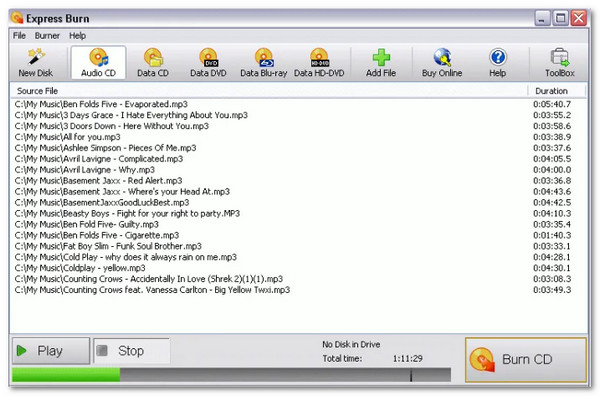
Task: Pick the Data HD-DVD option
Action: [x=319, y=63]
